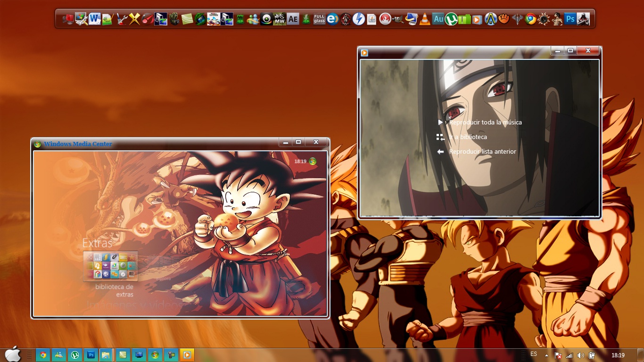Open volume speaker icon in system tray
This screenshot has width=644, height=362.
pos(580,355)
